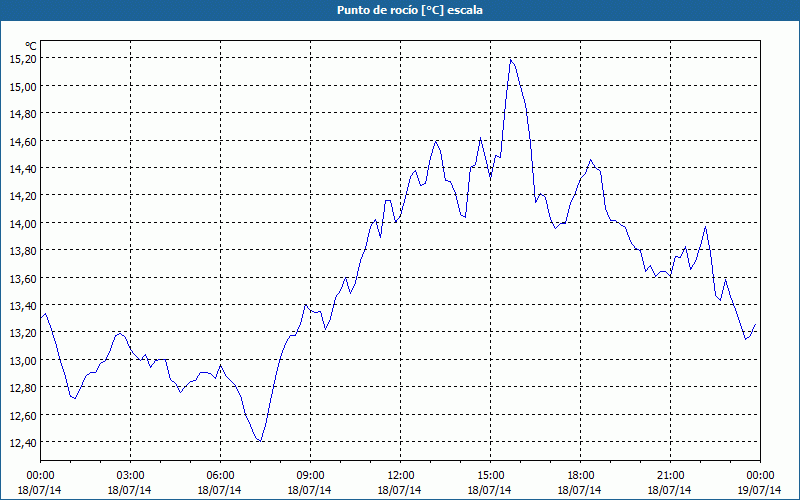Click the 14,20 y-axis value
800x500 pixels.
click(23, 196)
